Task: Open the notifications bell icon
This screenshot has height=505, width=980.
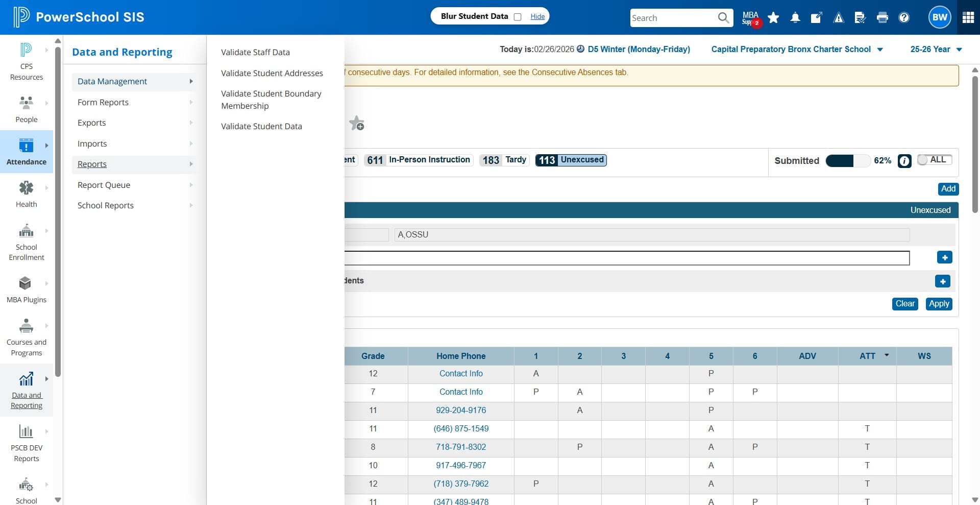Action: coord(795,18)
